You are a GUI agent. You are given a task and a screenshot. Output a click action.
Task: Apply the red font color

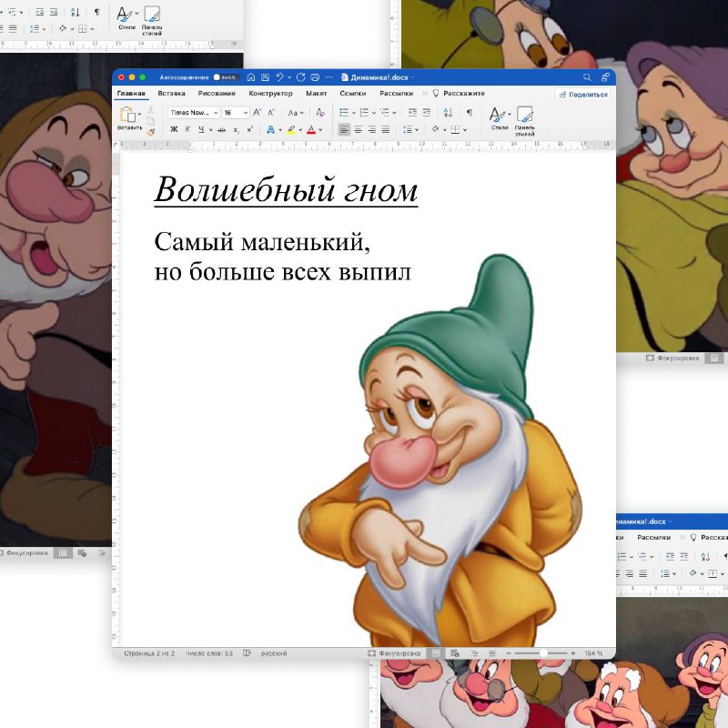[311, 130]
